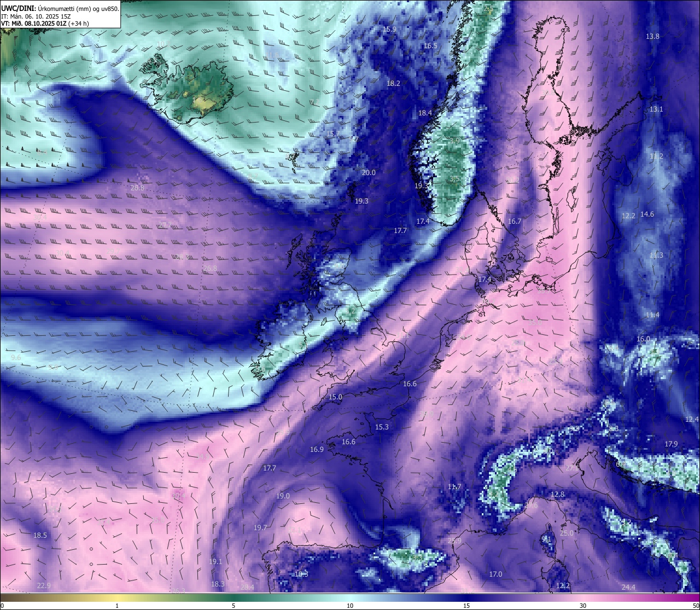This screenshot has height=610, width=700.
Task: Click the 22.9 value in the bottom-left corner
Action: point(44,585)
